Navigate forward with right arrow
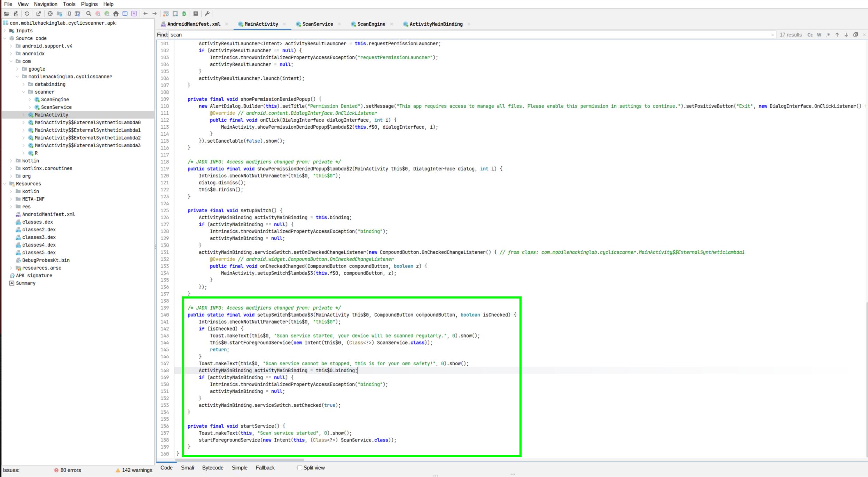 point(155,14)
